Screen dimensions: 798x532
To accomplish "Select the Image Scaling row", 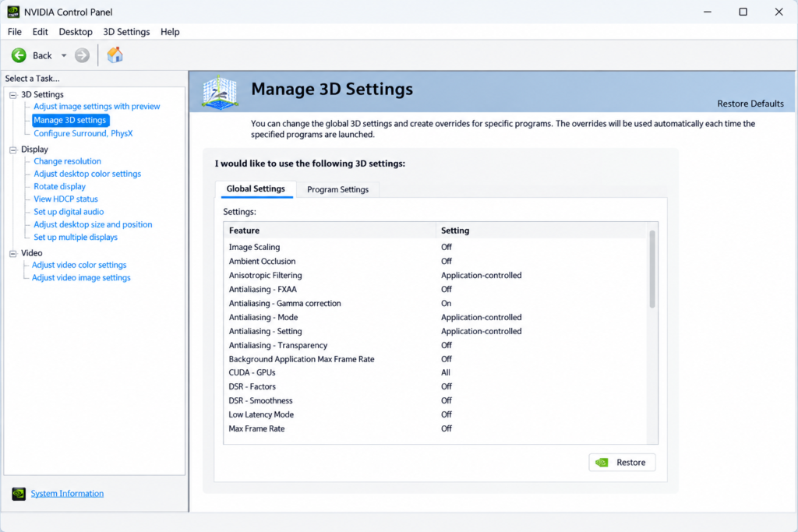I will pos(435,247).
